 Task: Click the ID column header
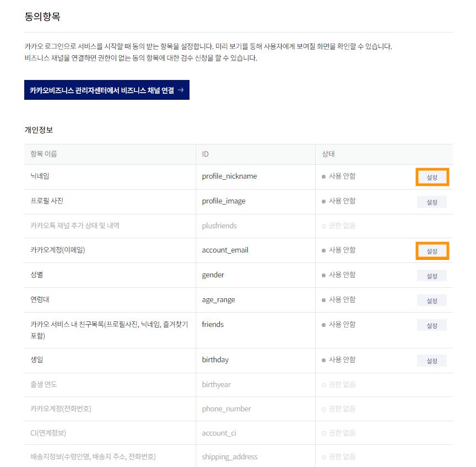tap(205, 154)
